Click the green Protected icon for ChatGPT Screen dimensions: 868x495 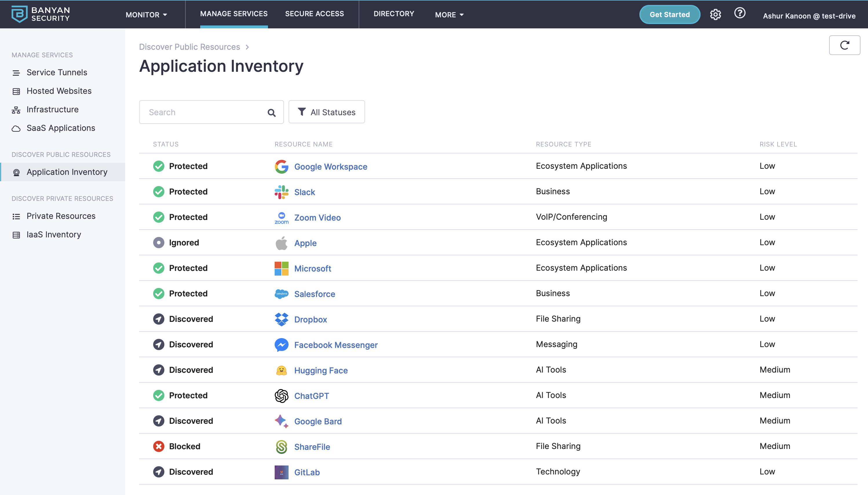[158, 395]
